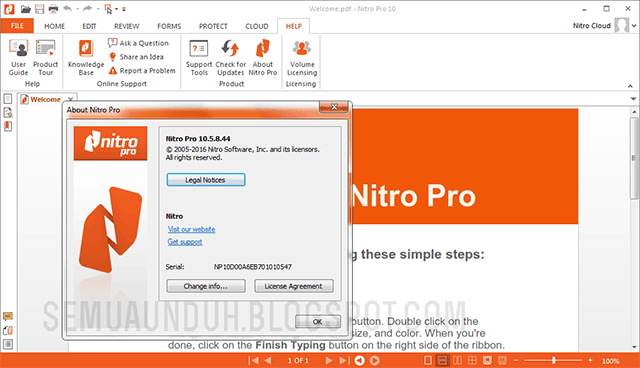
Task: Click the Print icon in quick access toolbar
Action: pyautogui.click(x=53, y=9)
